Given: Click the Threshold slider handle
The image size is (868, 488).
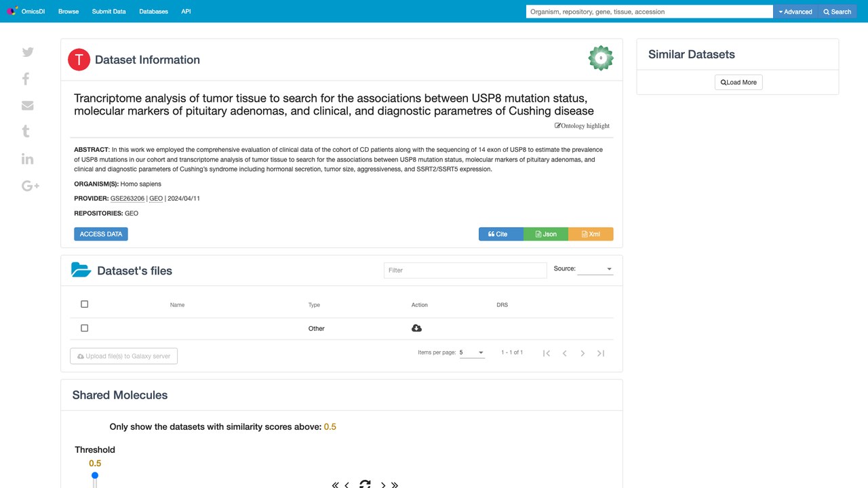Looking at the screenshot, I should click(95, 476).
